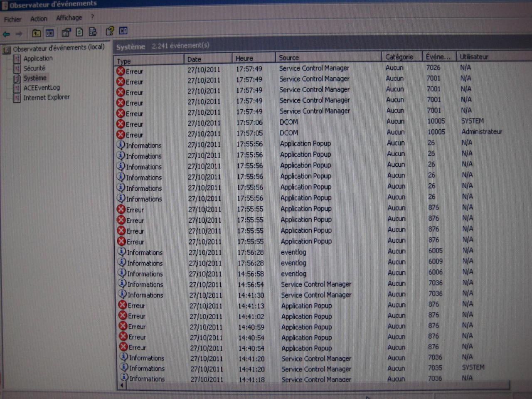The image size is (532, 399).
Task: Click the left arrow of the horizontal scrollbar
Action: pyautogui.click(x=122, y=386)
